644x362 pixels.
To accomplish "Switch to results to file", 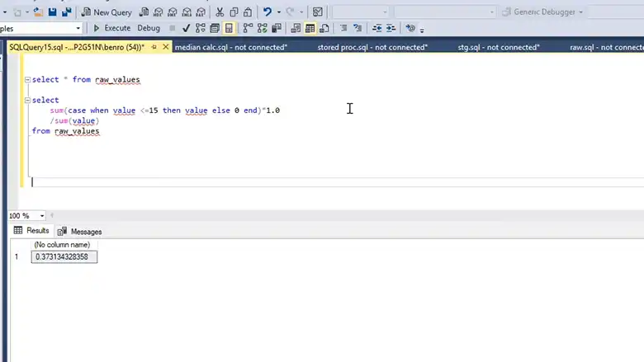I will [x=324, y=28].
